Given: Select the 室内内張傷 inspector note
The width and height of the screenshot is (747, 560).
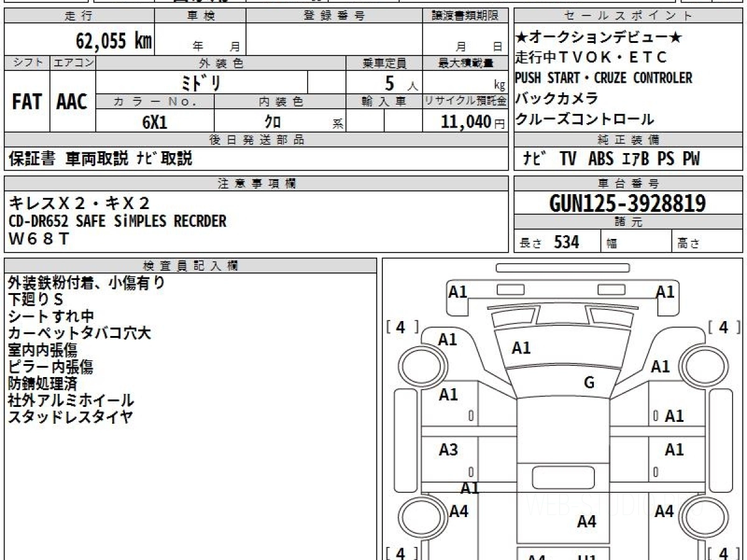Looking at the screenshot, I should 42,350.
